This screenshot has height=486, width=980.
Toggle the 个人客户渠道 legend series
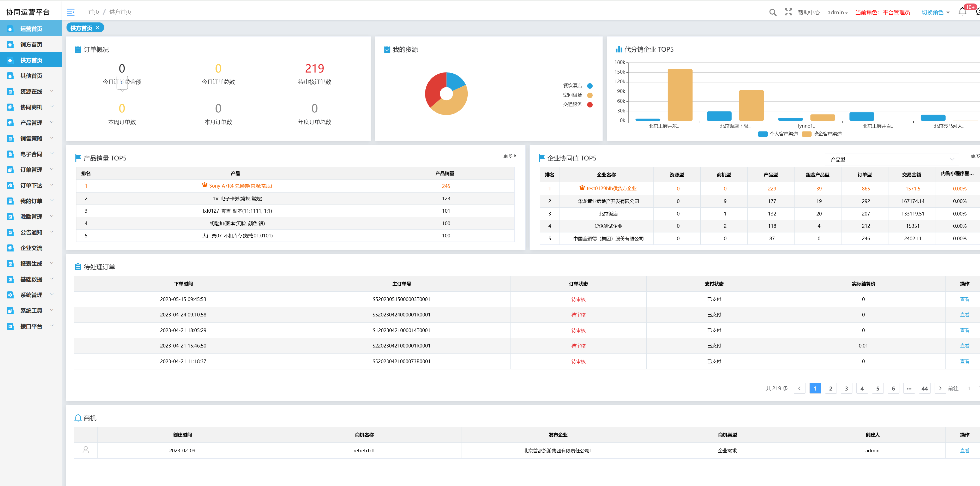[778, 134]
